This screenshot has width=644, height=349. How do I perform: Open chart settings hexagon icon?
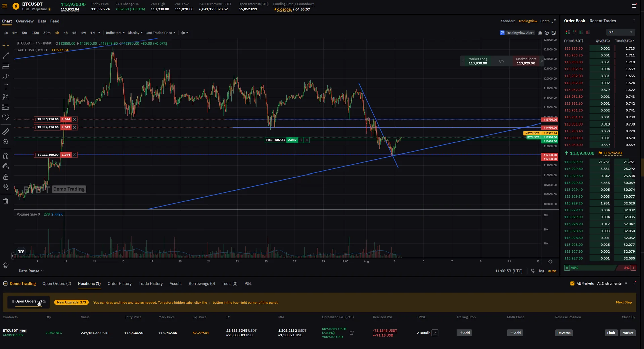tap(547, 33)
